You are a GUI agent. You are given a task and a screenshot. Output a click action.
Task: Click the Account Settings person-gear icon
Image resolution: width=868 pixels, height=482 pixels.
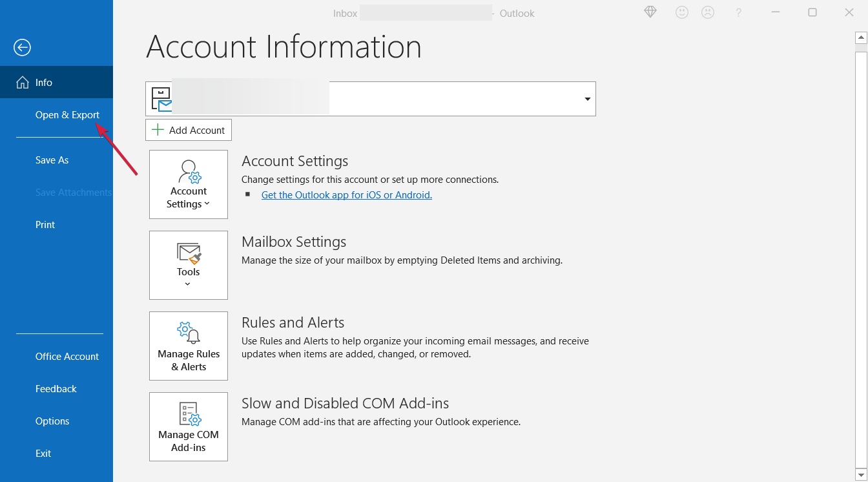(189, 172)
